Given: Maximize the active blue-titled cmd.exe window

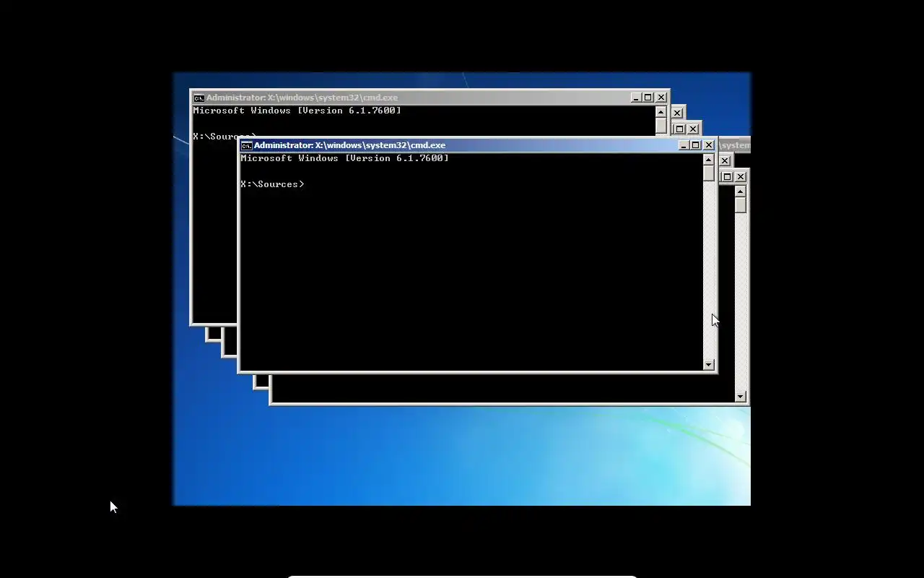Looking at the screenshot, I should [x=696, y=145].
